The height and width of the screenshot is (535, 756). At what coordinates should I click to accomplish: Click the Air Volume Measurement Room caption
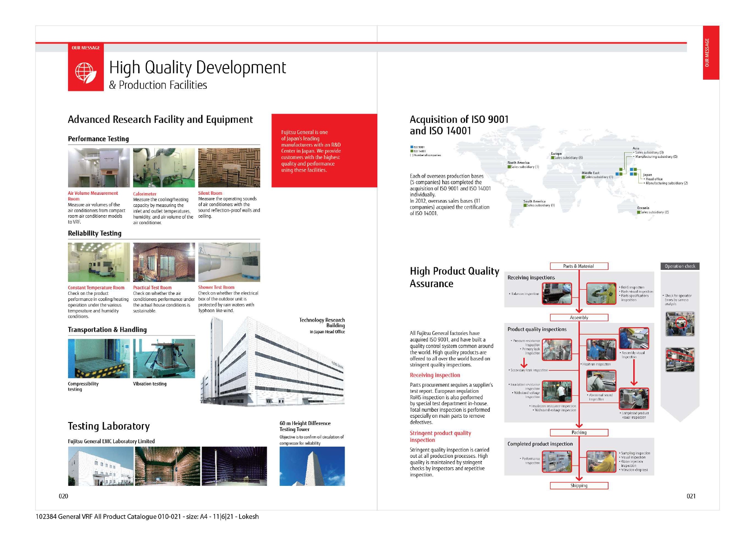click(x=93, y=196)
